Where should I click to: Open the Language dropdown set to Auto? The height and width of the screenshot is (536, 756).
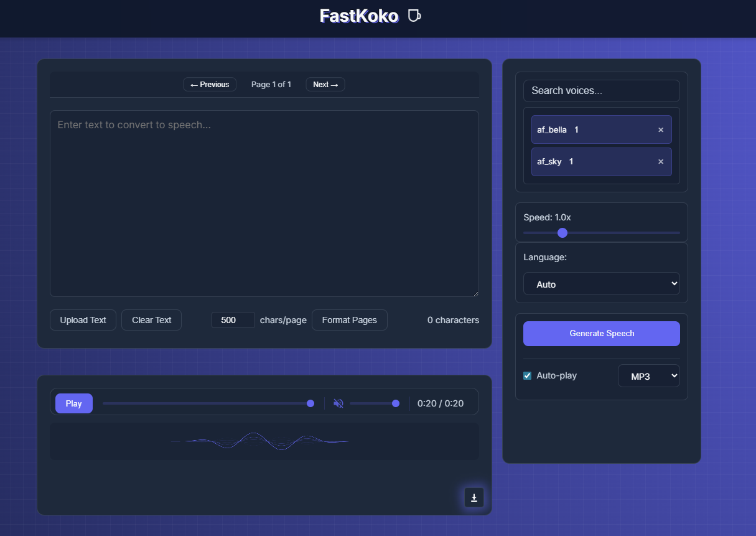coord(602,284)
